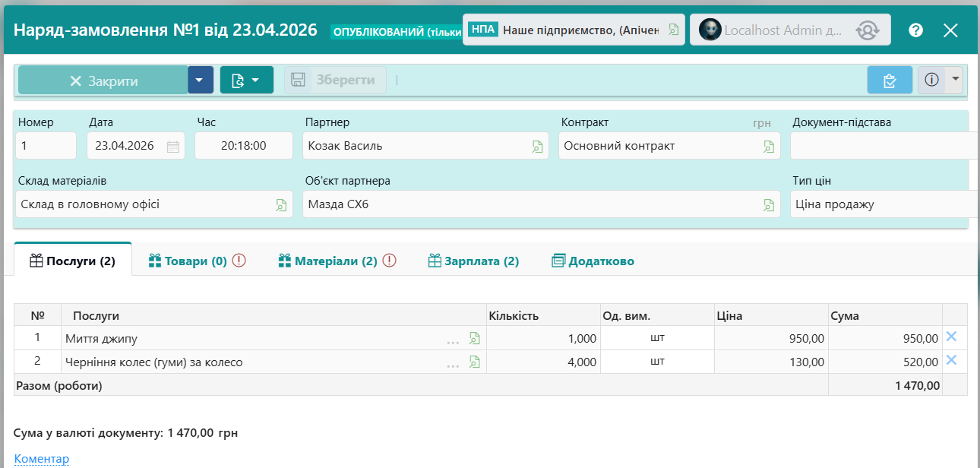Switch to the Матеріали (2) tab

click(337, 261)
